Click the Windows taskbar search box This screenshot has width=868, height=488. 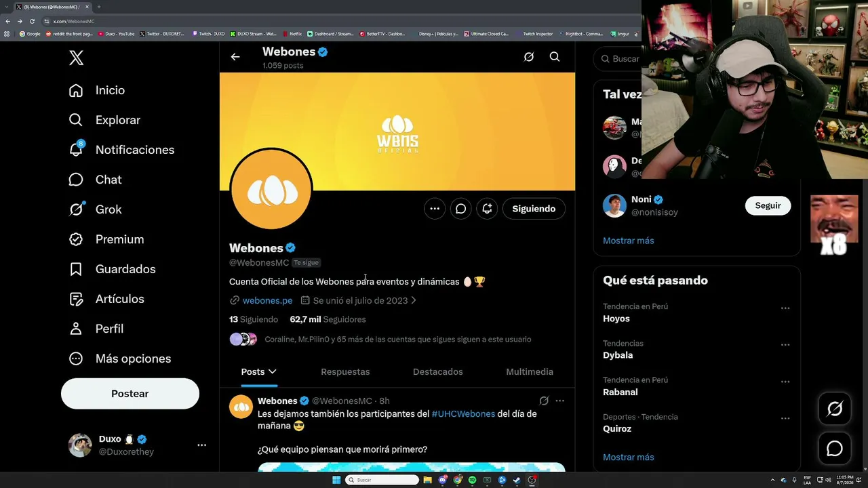tap(382, 480)
